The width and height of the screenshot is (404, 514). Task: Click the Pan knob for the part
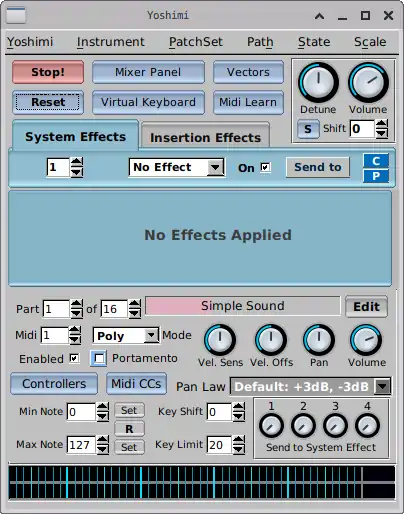[319, 340]
